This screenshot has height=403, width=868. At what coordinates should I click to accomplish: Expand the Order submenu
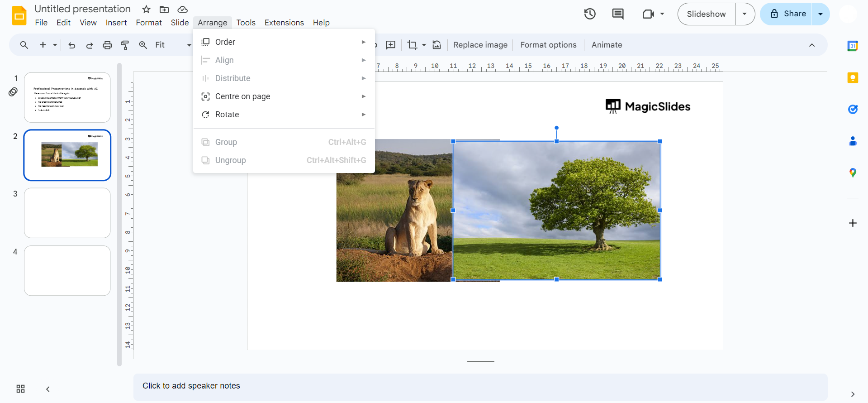click(x=284, y=42)
